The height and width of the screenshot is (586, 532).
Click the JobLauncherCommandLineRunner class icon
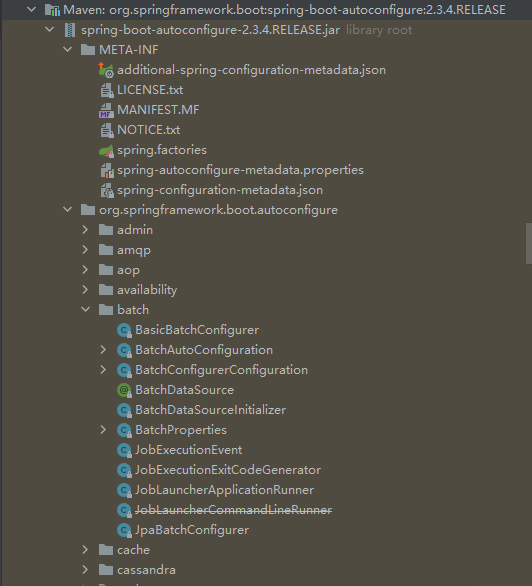pos(124,510)
